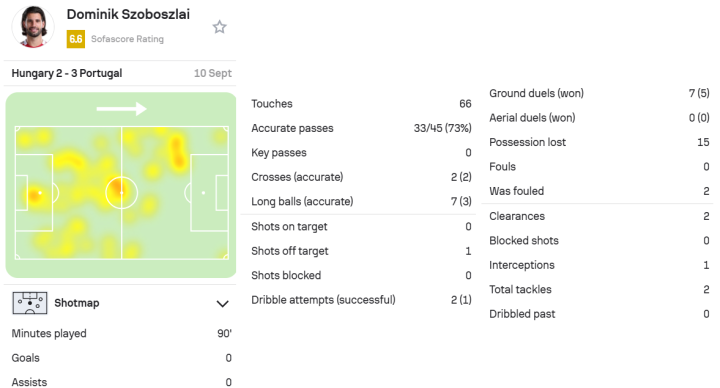Click the 6.6 Sofascore rating badge
The image size is (720, 388).
pos(76,39)
